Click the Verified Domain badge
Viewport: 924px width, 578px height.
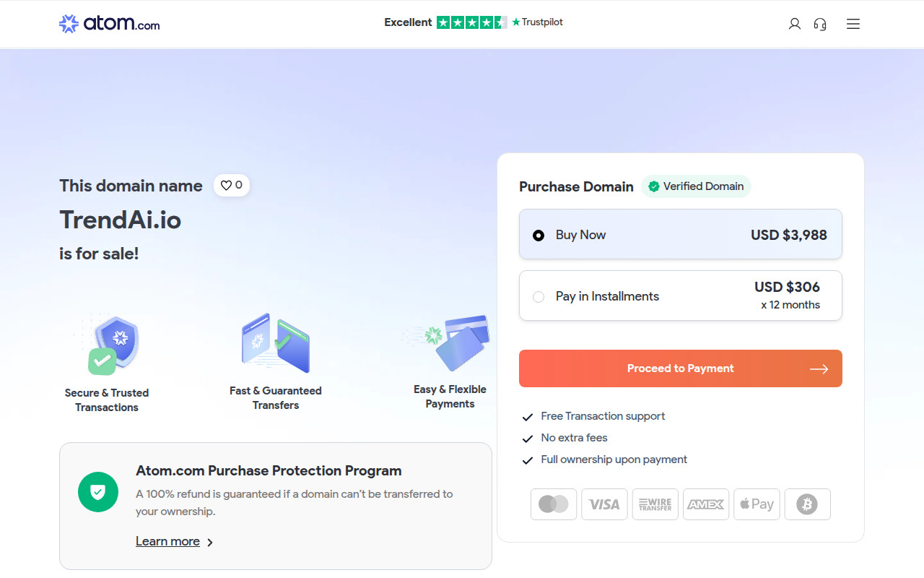coord(696,186)
